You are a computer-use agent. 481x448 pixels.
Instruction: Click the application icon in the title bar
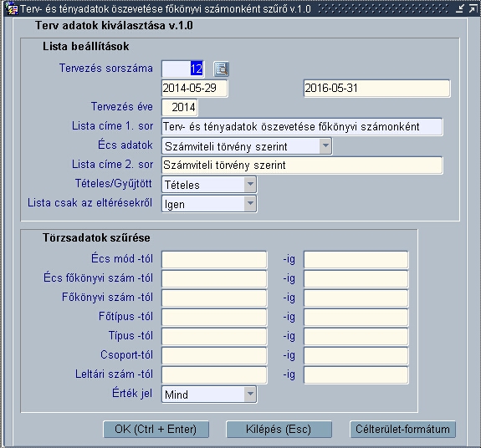click(12, 8)
